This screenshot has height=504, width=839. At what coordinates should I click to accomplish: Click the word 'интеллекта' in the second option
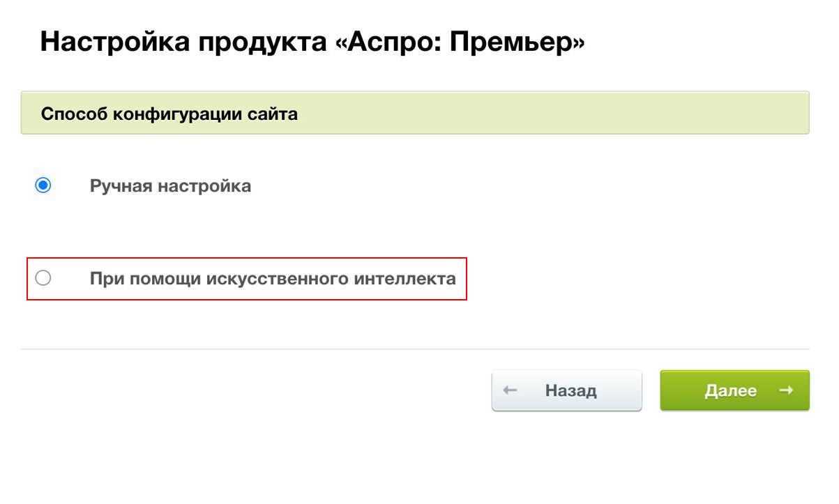[405, 279]
